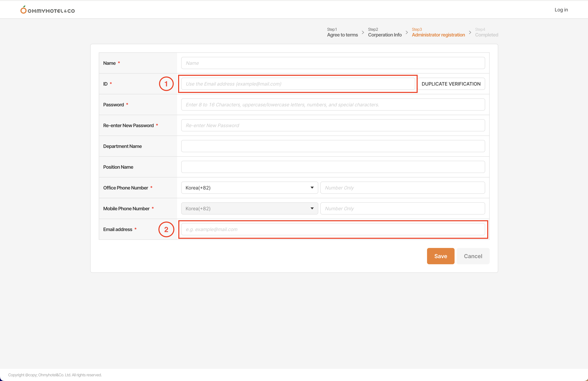Focus the Email address field
The image size is (588, 381).
click(333, 229)
